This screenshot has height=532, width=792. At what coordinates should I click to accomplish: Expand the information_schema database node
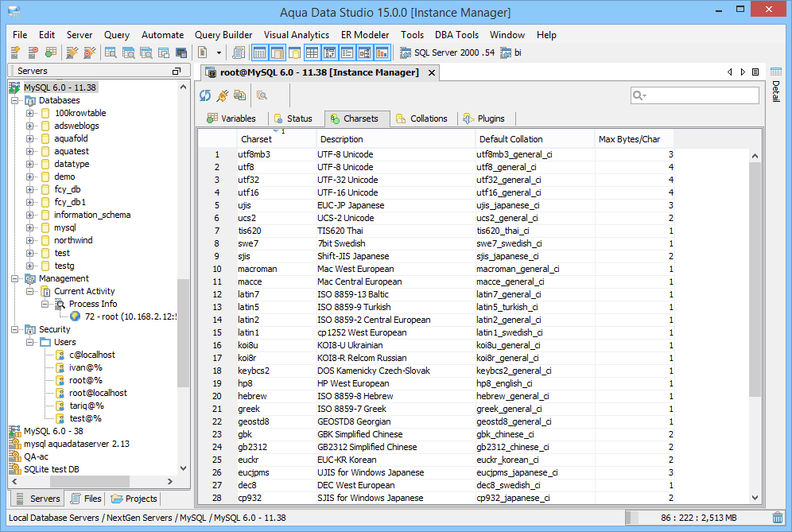[29, 215]
